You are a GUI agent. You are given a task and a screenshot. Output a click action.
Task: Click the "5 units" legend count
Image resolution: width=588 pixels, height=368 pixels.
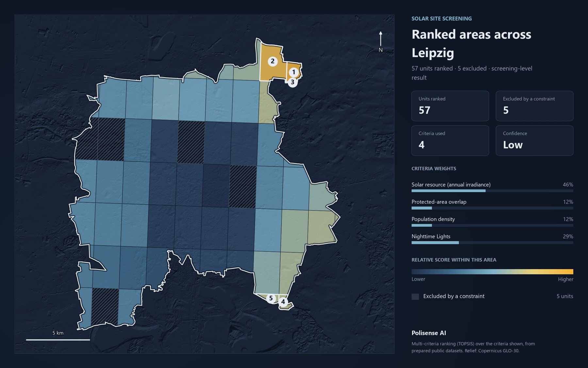(565, 296)
